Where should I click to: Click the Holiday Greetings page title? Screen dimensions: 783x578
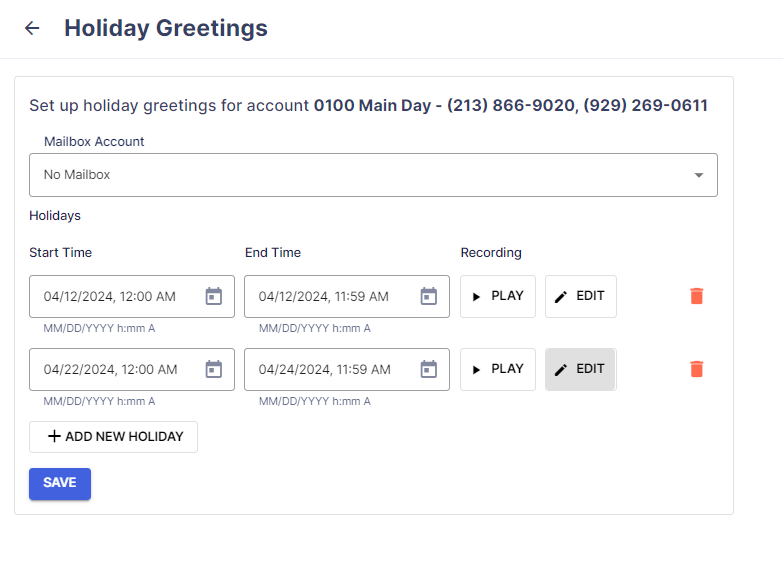(166, 28)
